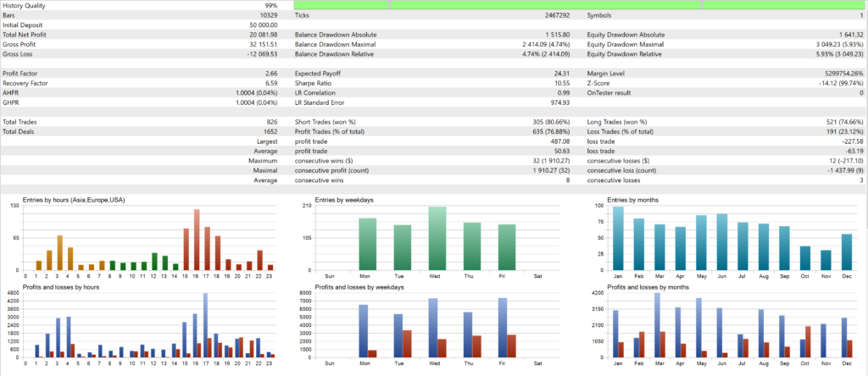Select the value '1 515.80'
Viewport: 868px width, 376px height.
pyautogui.click(x=558, y=35)
